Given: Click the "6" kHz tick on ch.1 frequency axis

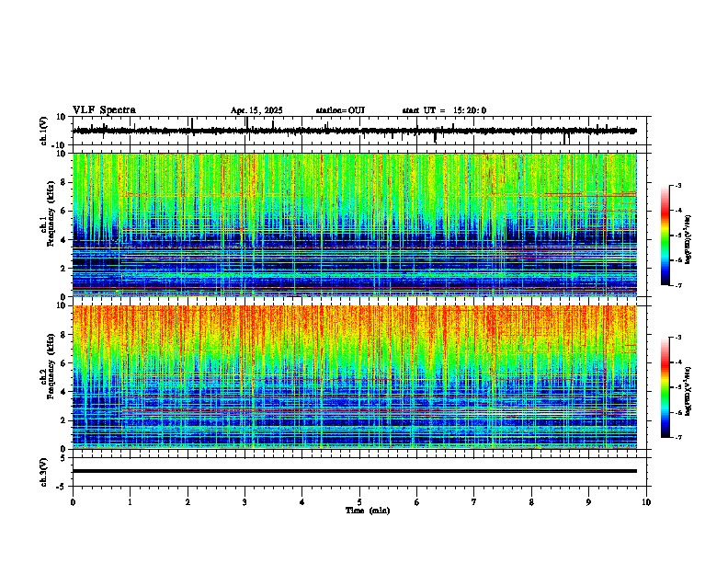Looking at the screenshot, I should [x=64, y=211].
